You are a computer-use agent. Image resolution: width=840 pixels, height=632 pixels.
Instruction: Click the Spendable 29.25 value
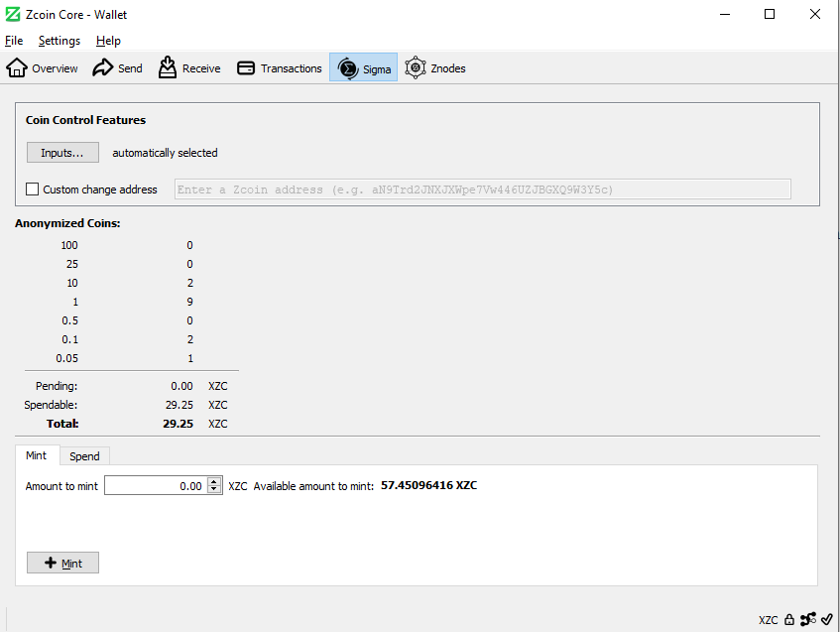(x=179, y=405)
